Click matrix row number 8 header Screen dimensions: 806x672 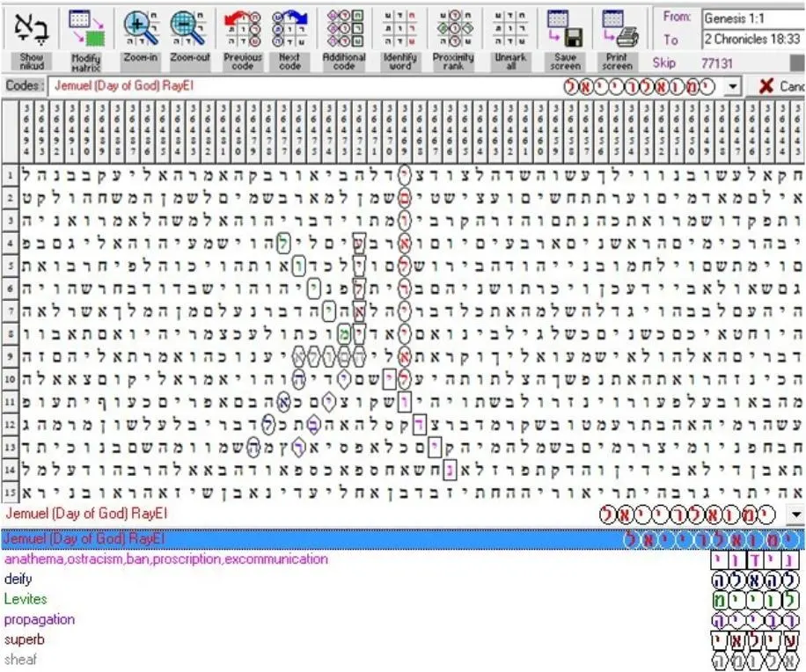point(10,334)
